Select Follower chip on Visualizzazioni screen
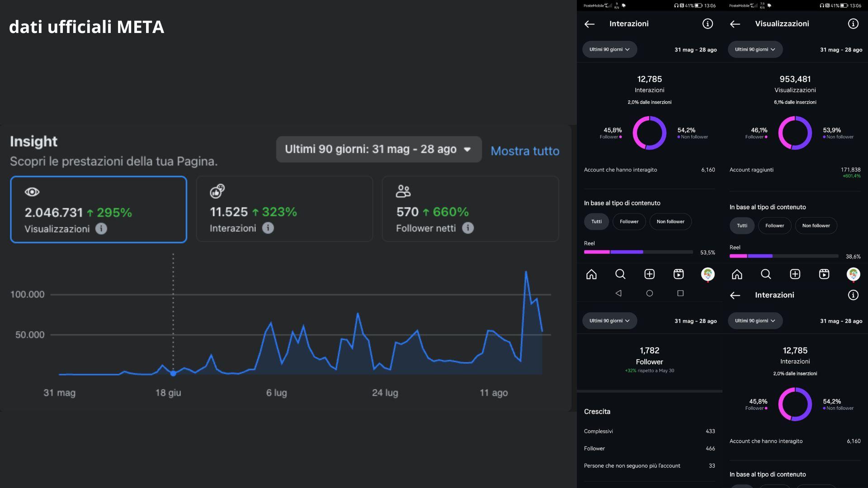The height and width of the screenshot is (488, 868). (775, 225)
